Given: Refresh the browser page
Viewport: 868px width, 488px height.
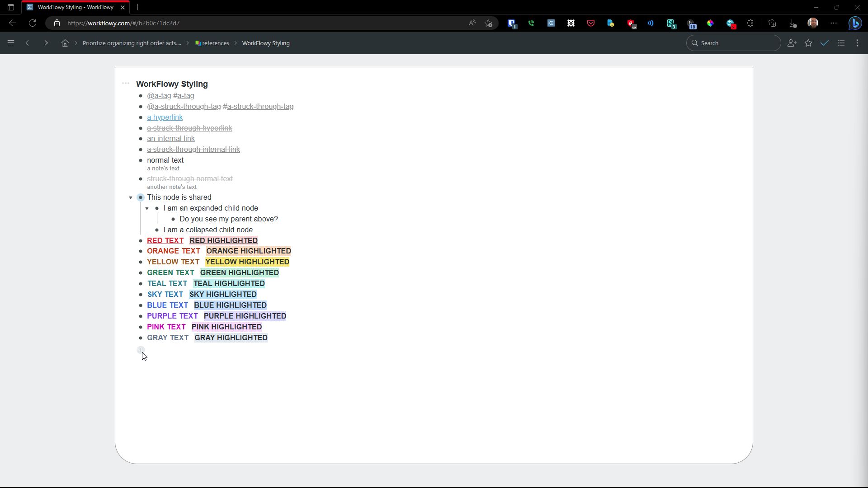Looking at the screenshot, I should click(x=33, y=23).
